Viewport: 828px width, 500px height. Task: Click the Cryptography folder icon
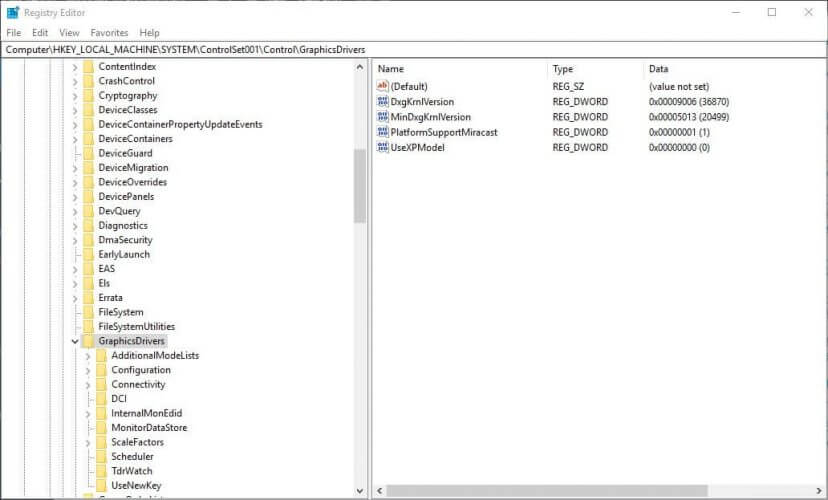(88, 96)
